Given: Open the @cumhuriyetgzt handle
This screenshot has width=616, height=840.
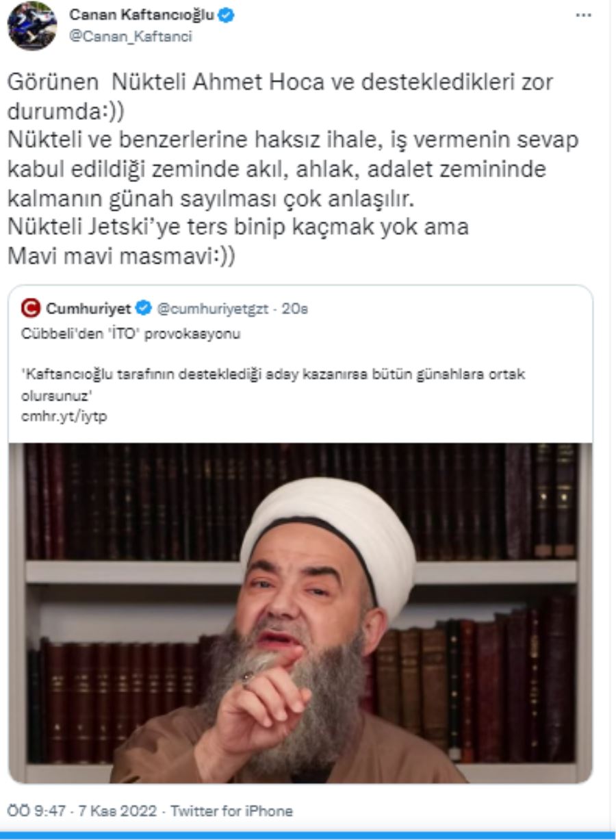Looking at the screenshot, I should [214, 309].
